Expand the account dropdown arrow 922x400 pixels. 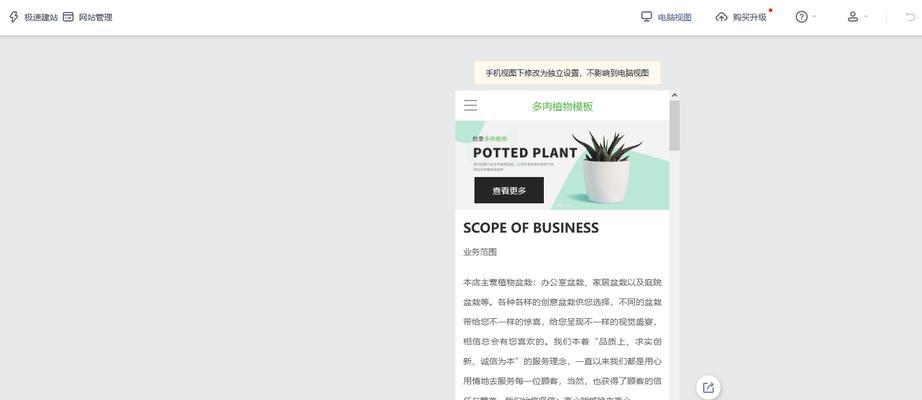click(x=866, y=17)
